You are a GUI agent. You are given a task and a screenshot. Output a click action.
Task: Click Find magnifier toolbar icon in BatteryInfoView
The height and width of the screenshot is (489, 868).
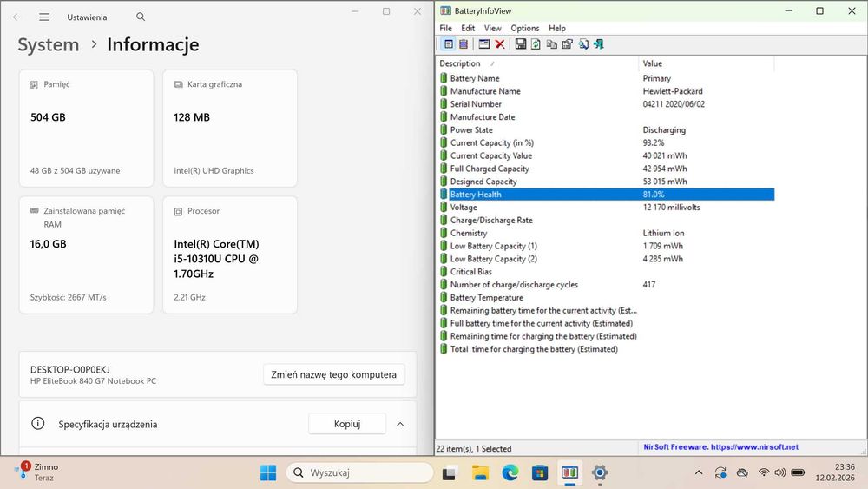pos(583,43)
